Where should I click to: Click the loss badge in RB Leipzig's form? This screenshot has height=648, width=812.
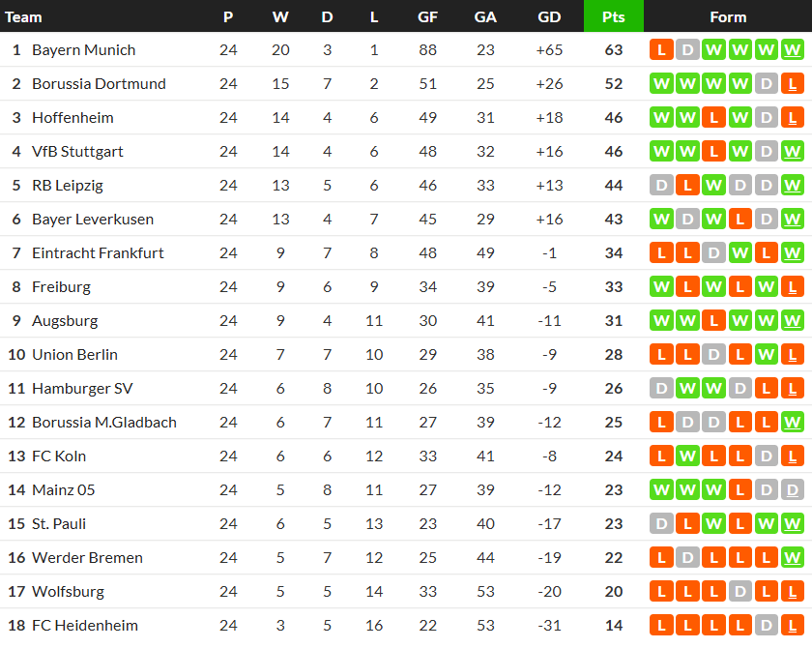click(x=688, y=185)
